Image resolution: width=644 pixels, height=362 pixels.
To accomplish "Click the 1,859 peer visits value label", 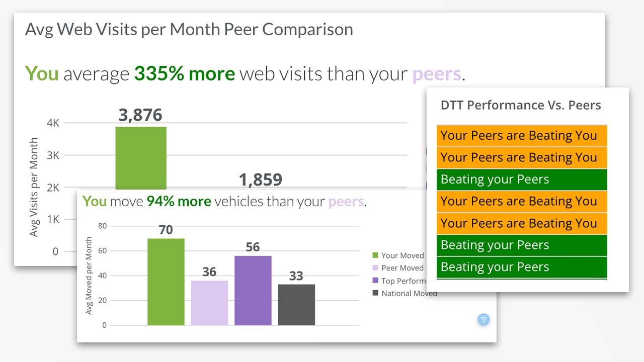I will click(260, 179).
